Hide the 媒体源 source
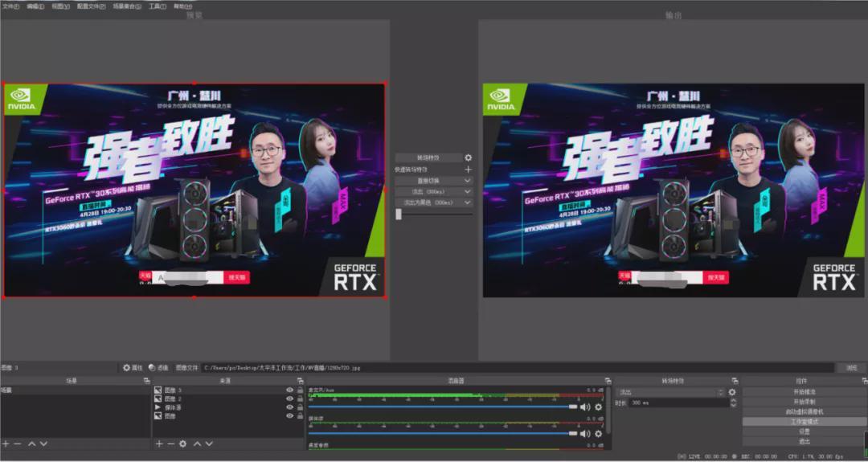 pos(289,407)
